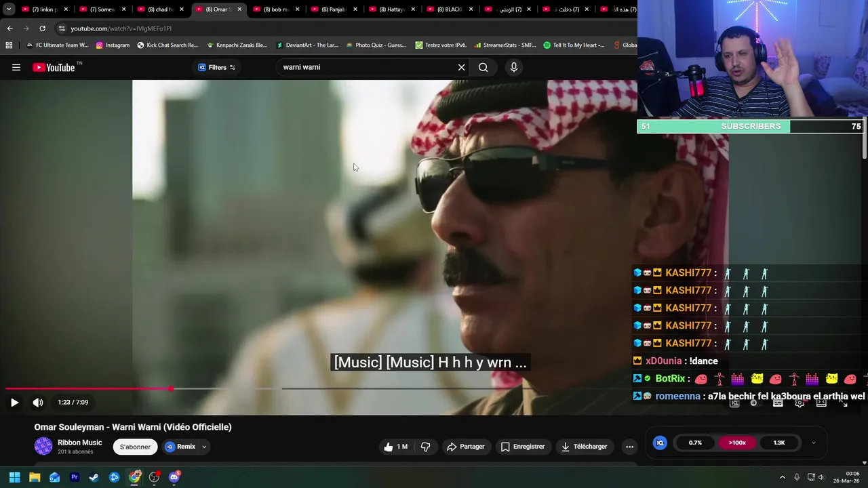Select the >100x stat pill
The width and height of the screenshot is (868, 488).
click(737, 443)
